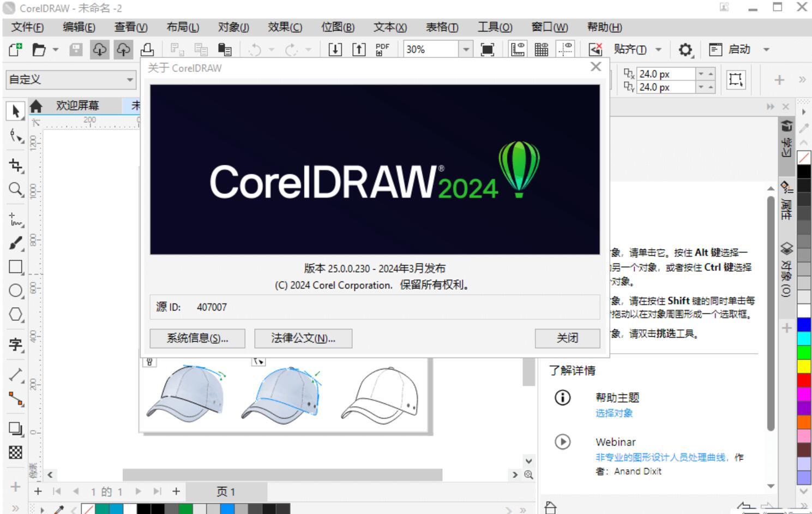The height and width of the screenshot is (514, 812).
Task: Click the Publish to PDF icon
Action: (x=382, y=50)
